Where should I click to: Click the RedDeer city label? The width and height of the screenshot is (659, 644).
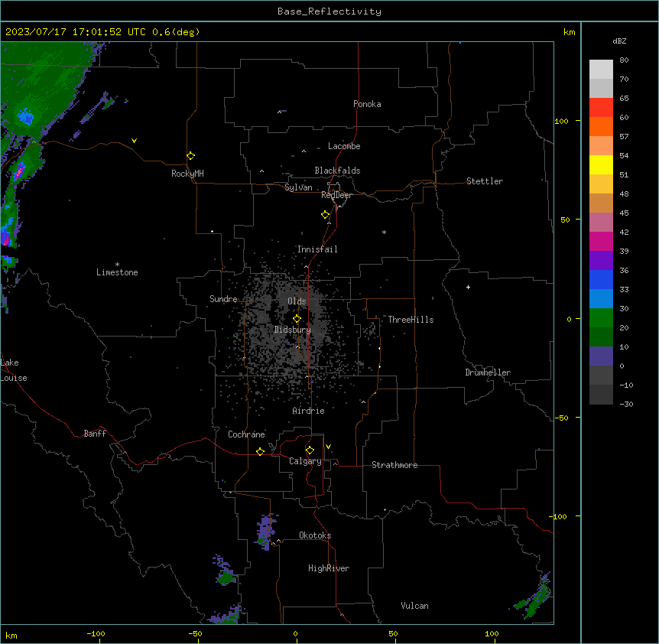point(336,195)
